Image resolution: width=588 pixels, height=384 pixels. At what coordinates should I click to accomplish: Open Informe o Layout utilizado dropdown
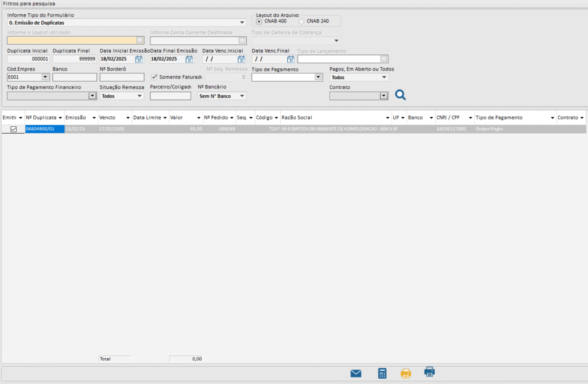(140, 40)
